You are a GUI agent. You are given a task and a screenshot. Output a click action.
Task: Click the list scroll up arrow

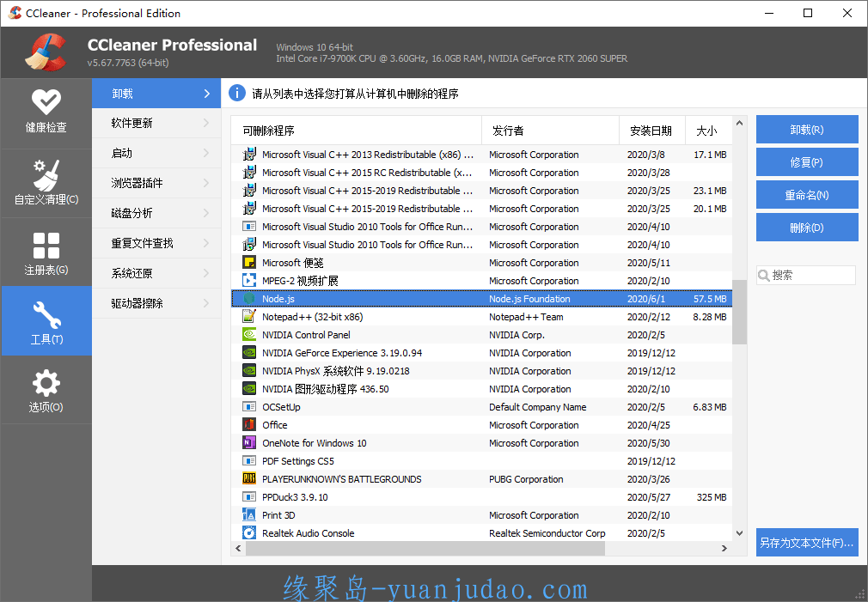click(740, 123)
